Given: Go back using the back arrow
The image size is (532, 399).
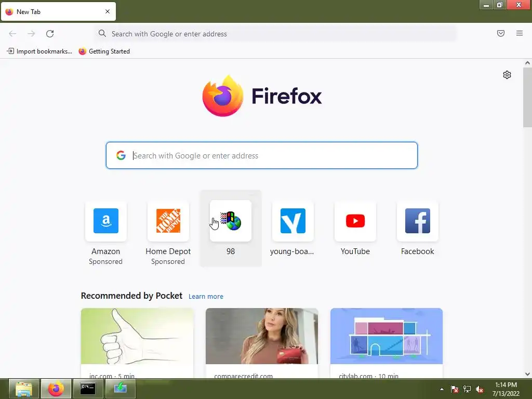Looking at the screenshot, I should click(12, 34).
